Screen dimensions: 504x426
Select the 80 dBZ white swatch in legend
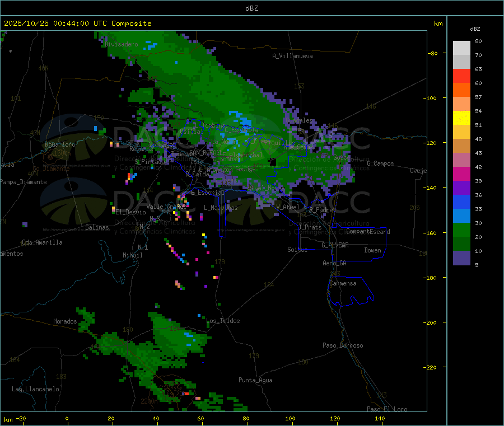tap(461, 48)
